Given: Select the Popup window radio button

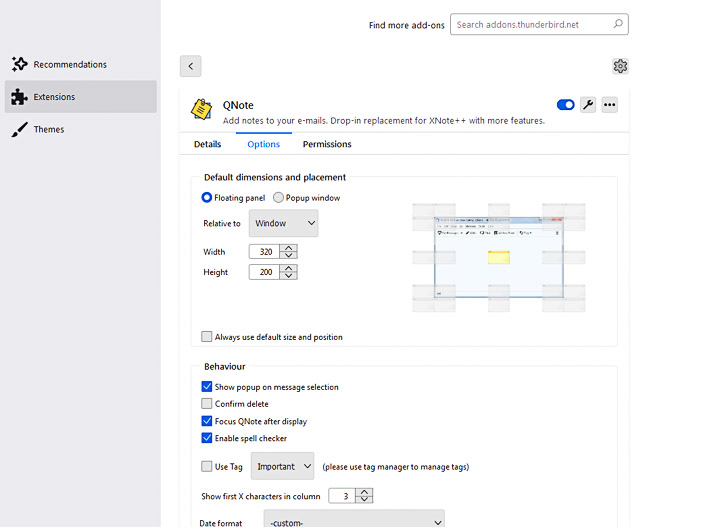Looking at the screenshot, I should 278,197.
